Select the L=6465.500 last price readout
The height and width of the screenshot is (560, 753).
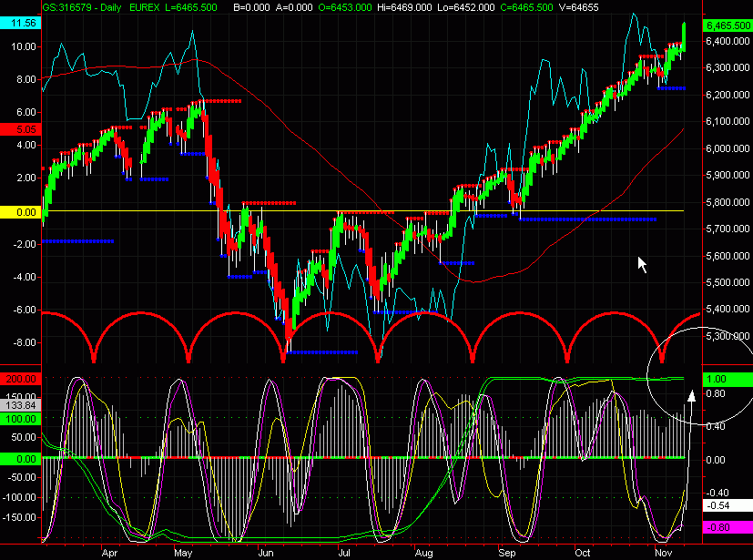[x=191, y=7]
